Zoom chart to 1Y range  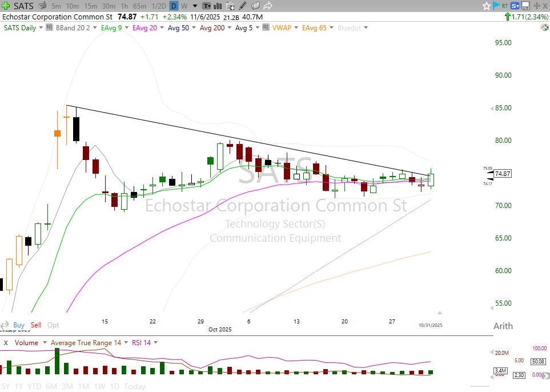click(x=19, y=386)
